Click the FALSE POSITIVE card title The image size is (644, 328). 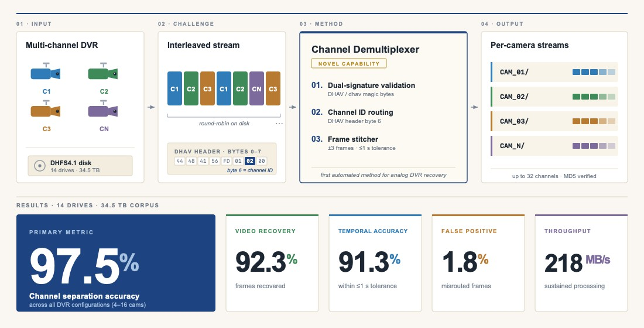[469, 231]
